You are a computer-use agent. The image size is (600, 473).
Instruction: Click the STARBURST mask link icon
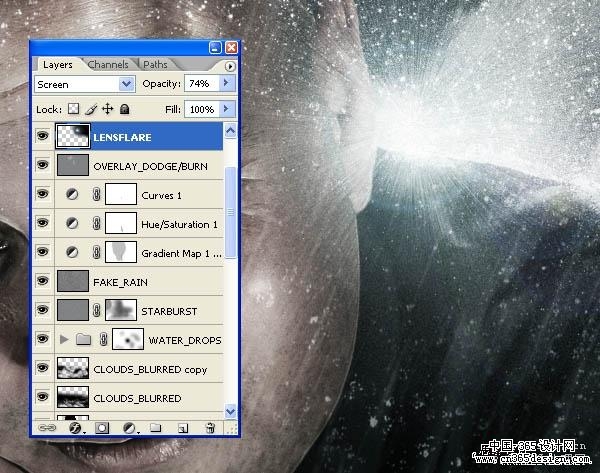click(96, 310)
